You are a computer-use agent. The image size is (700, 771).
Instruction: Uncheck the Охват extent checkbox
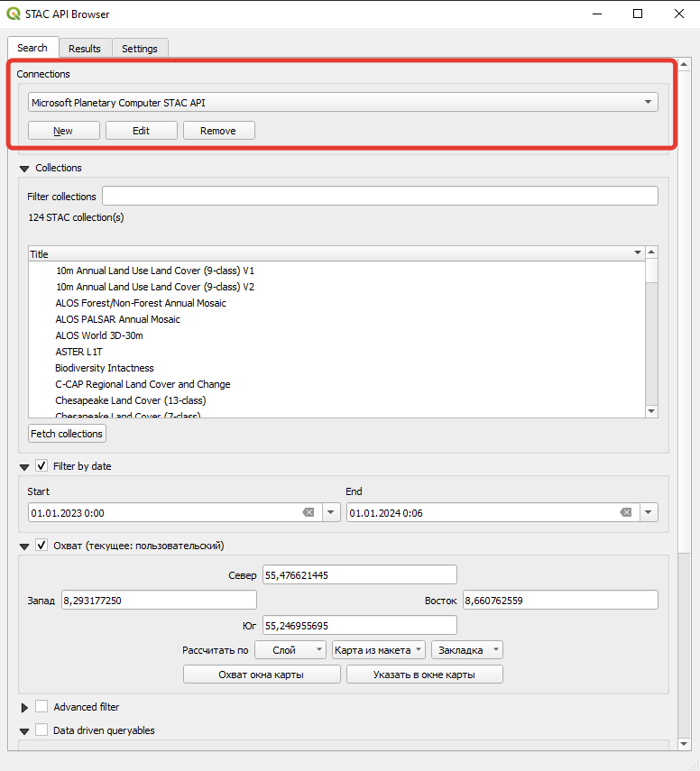tap(41, 546)
